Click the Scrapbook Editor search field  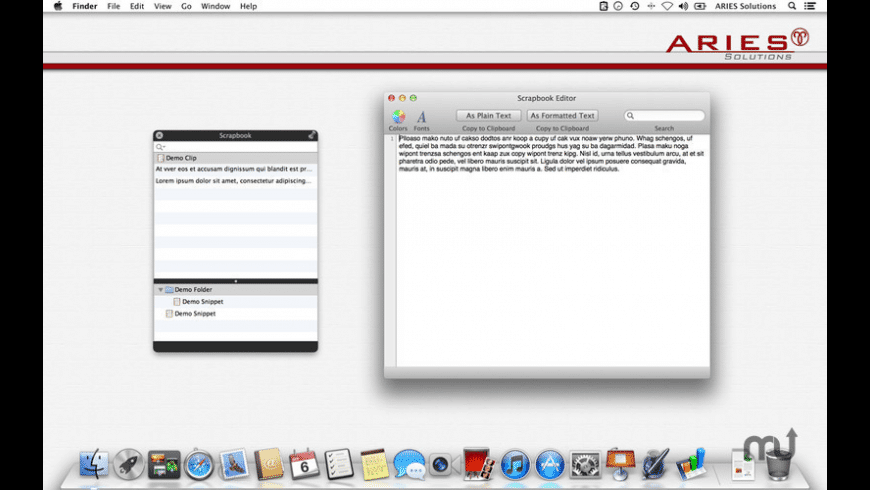point(664,115)
